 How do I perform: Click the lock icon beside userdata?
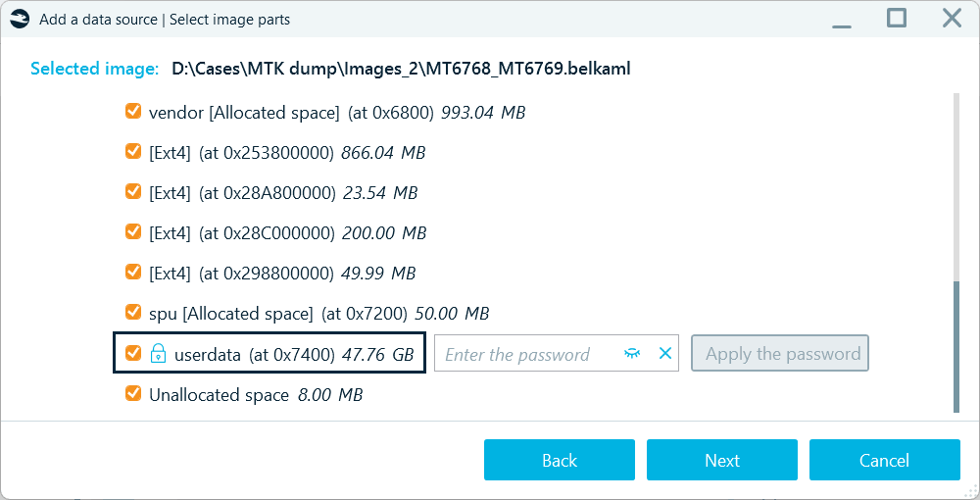point(158,354)
